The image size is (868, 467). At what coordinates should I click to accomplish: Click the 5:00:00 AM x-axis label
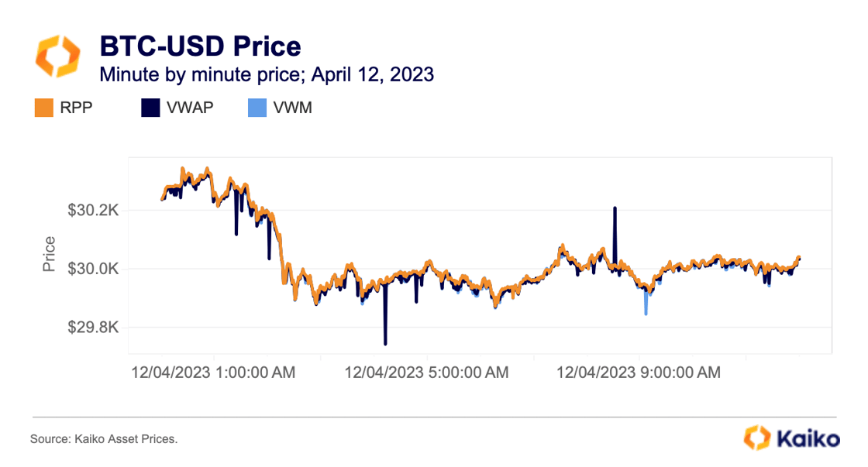pyautogui.click(x=426, y=373)
